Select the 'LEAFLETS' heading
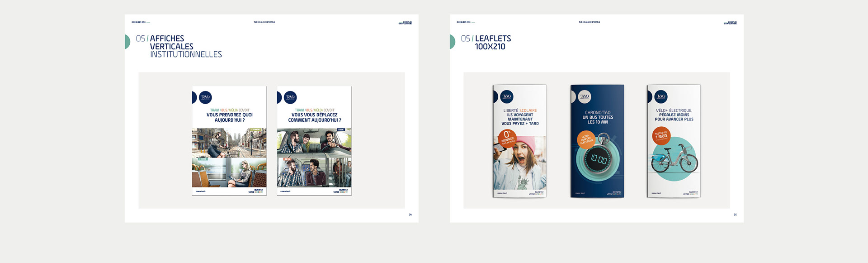The width and height of the screenshot is (868, 263). [493, 38]
